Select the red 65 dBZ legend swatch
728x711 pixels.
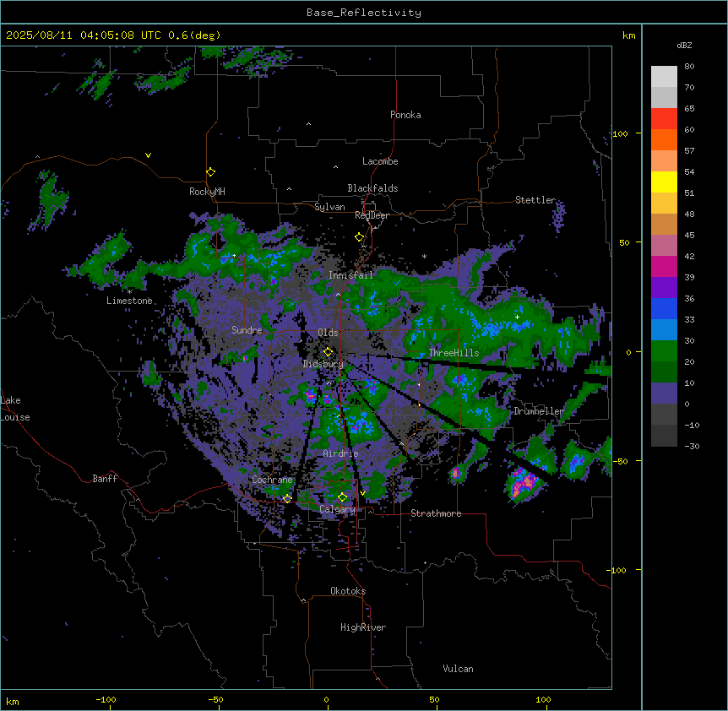point(664,118)
